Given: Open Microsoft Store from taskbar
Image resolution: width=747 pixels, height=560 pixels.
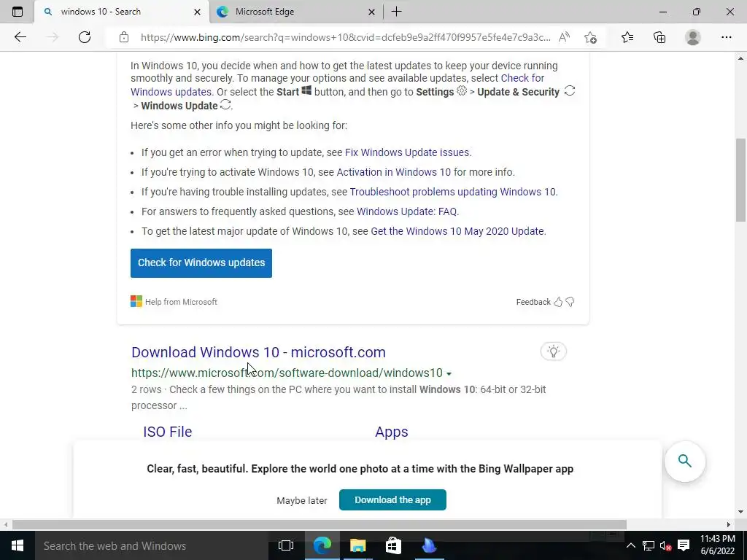Looking at the screenshot, I should click(393, 545).
